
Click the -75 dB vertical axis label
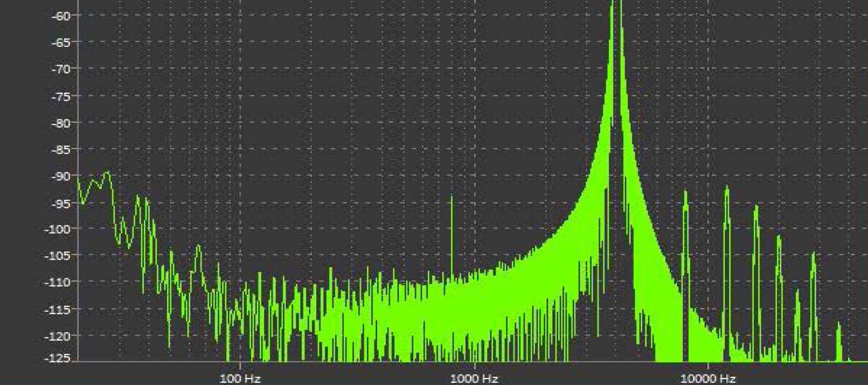(63, 96)
